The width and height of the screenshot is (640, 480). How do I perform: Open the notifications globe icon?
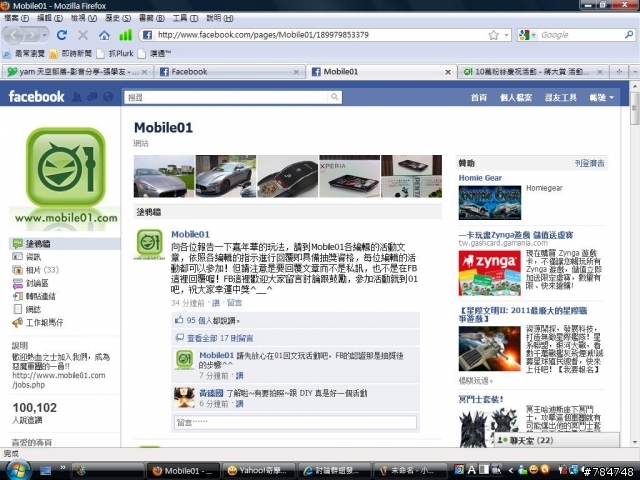[x=108, y=97]
